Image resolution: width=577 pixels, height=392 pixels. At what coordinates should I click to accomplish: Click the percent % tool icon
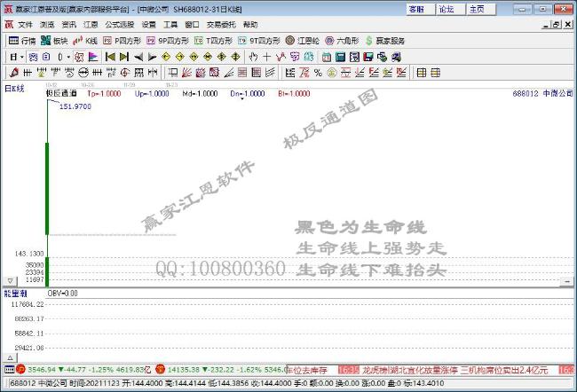click(318, 73)
